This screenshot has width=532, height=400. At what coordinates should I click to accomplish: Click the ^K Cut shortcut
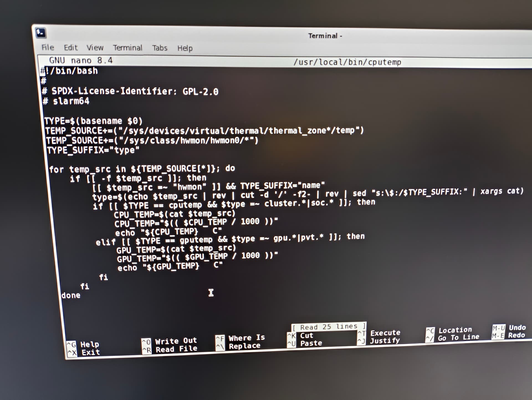click(x=300, y=336)
